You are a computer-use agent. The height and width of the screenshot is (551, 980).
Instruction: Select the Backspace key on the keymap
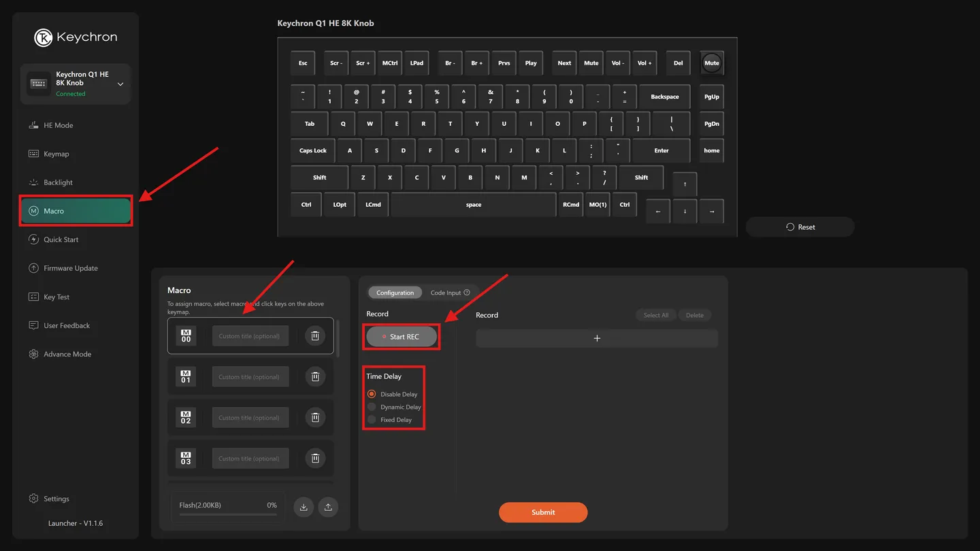coord(665,97)
